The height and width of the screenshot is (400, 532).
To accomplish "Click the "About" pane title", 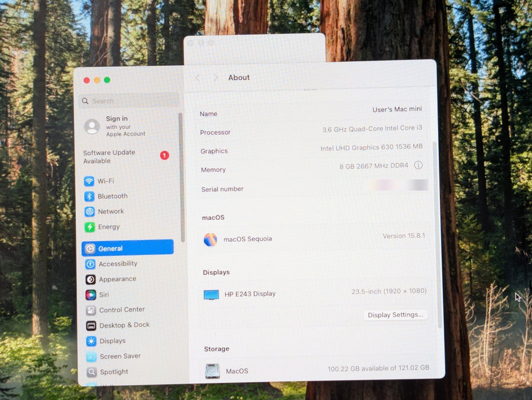I will [239, 78].
